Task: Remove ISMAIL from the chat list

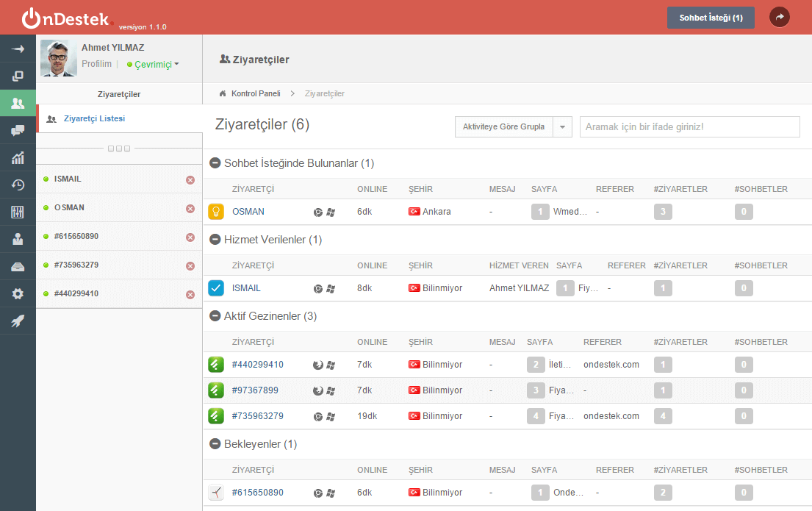Action: (190, 179)
